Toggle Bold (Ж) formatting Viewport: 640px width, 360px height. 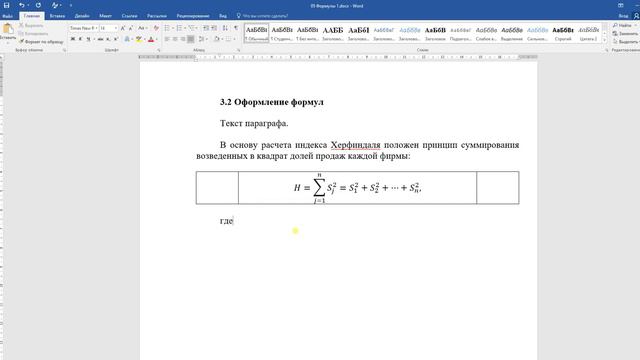(x=73, y=39)
